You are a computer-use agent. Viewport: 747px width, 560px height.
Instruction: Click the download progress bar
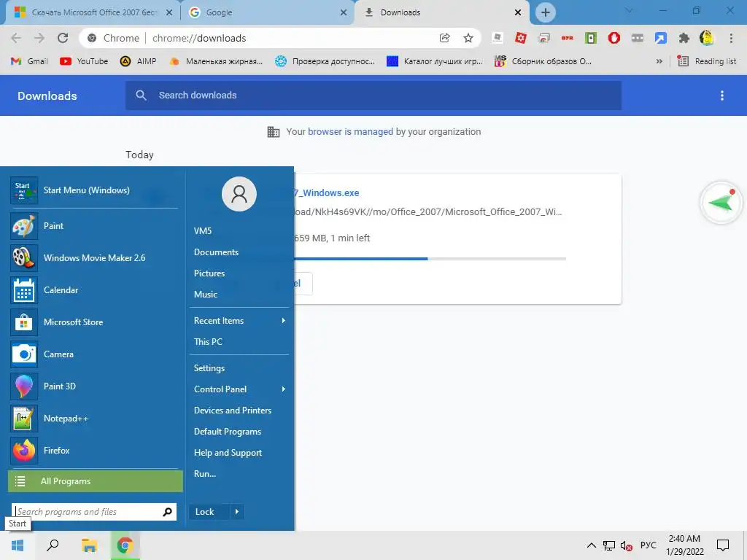(430, 259)
